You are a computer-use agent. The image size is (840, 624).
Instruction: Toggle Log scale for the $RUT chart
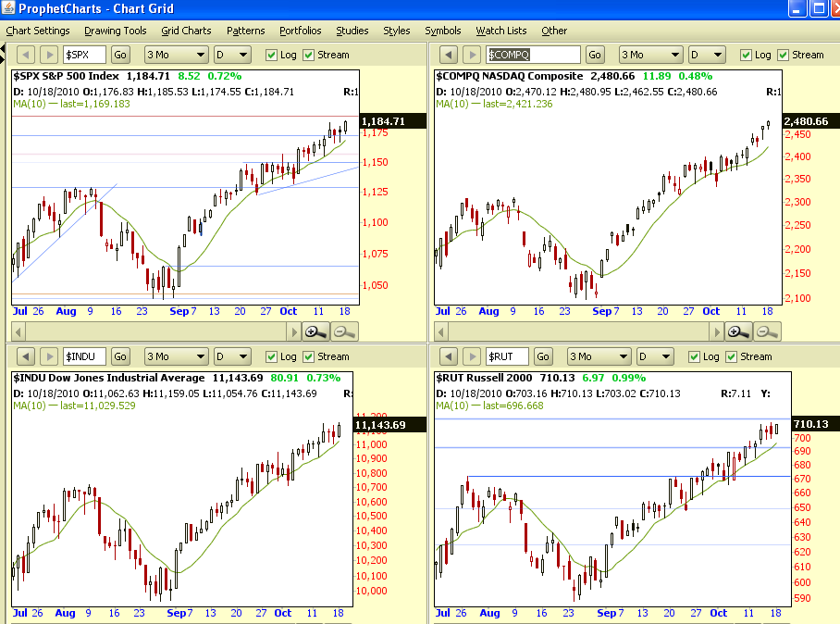694,356
